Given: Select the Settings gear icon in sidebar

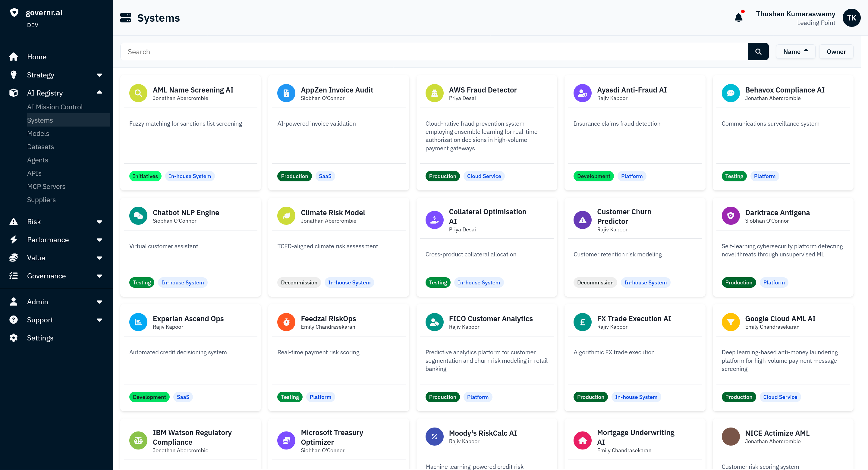Looking at the screenshot, I should point(14,338).
